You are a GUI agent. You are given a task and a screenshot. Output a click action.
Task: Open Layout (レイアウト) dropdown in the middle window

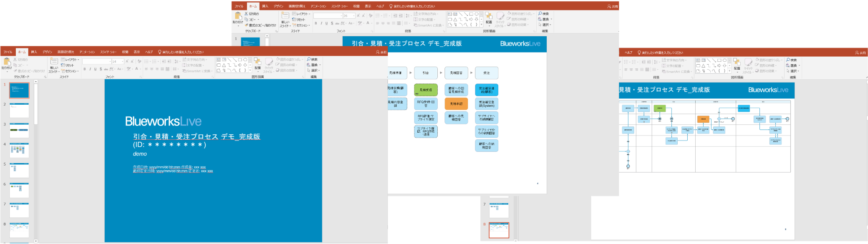(301, 14)
